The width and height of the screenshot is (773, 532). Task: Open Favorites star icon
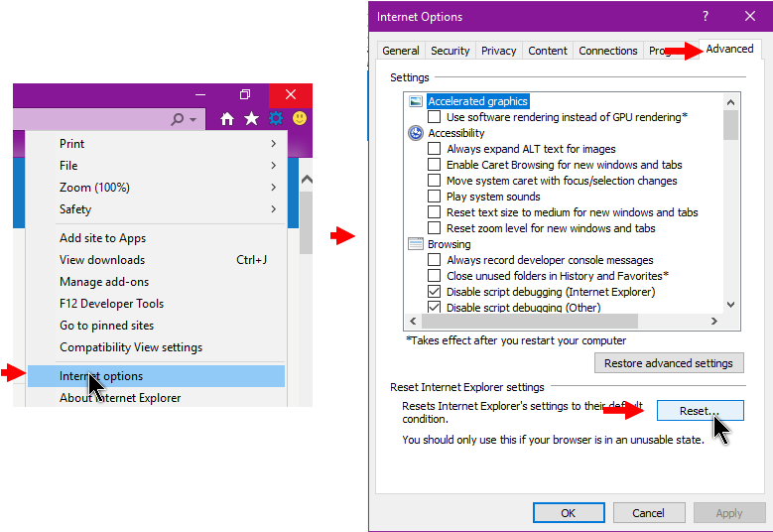[251, 118]
